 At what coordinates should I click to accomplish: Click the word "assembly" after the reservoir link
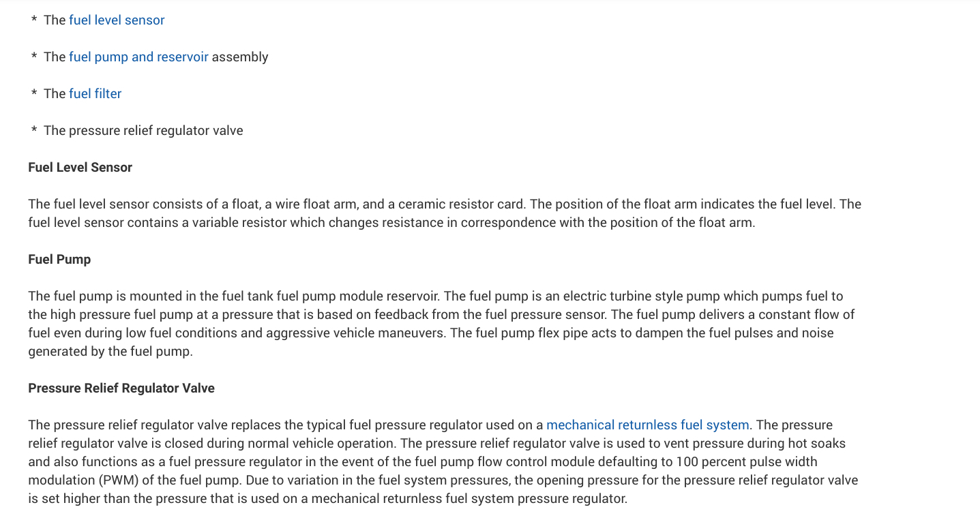coord(240,57)
